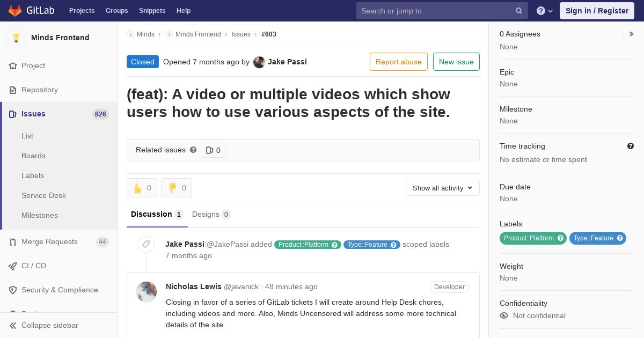The height and width of the screenshot is (338, 644).
Task: Click the #603 breadcrumb item
Action: tap(269, 34)
